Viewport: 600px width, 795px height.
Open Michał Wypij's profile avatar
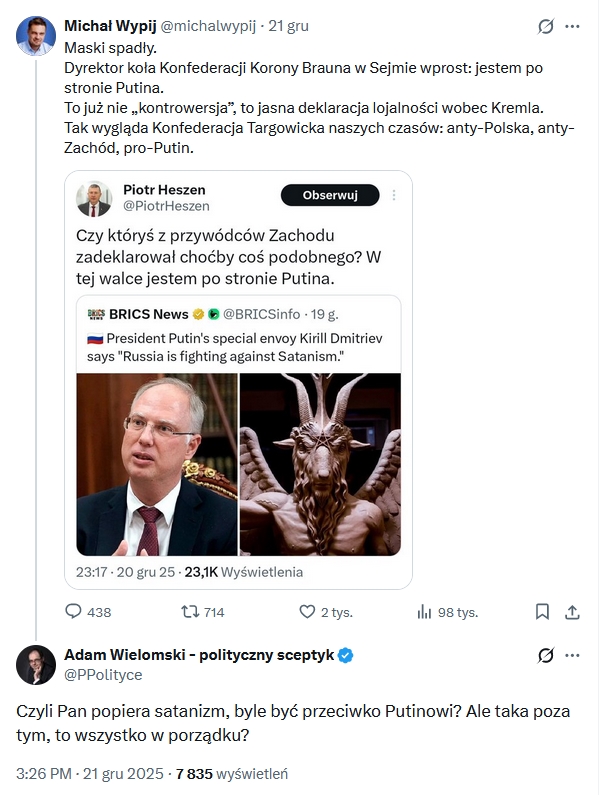[35, 36]
